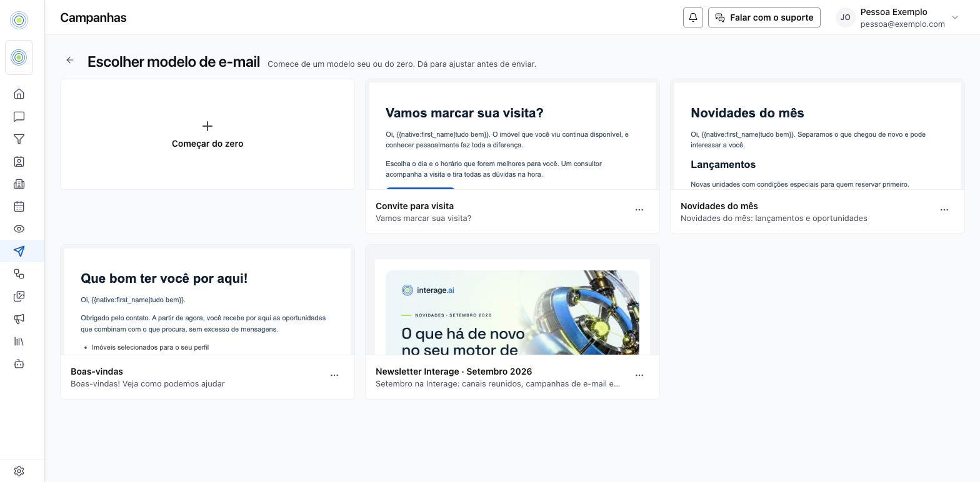The width and height of the screenshot is (980, 482).
Task: Click the JO user avatar
Action: (846, 17)
